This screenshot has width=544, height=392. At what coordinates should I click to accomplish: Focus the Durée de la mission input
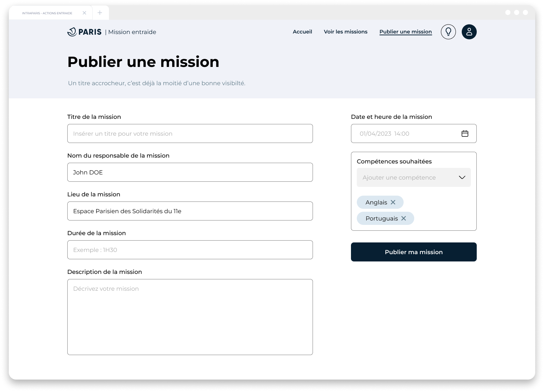point(190,250)
